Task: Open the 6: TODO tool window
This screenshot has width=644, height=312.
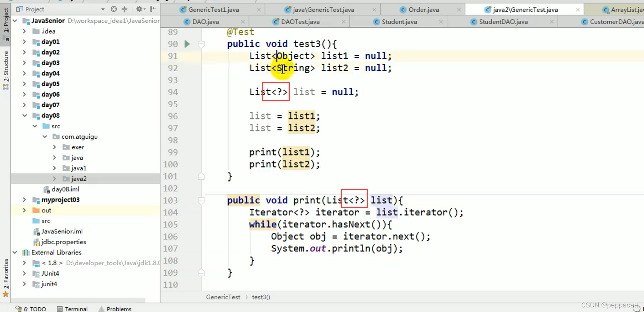Action: pos(31,309)
